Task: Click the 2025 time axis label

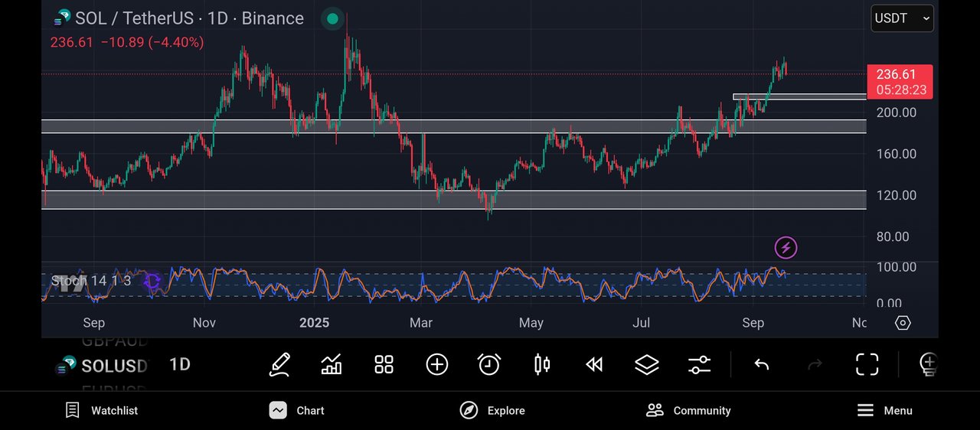Action: [314, 323]
